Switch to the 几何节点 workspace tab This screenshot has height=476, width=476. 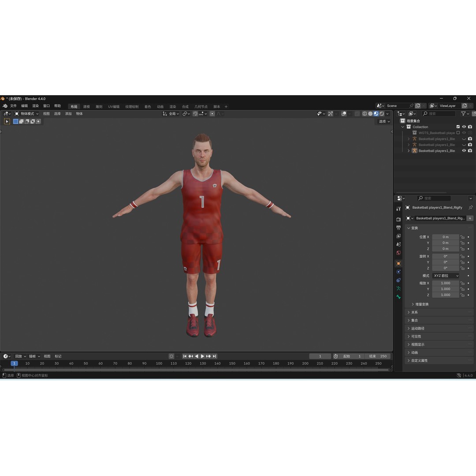click(201, 107)
